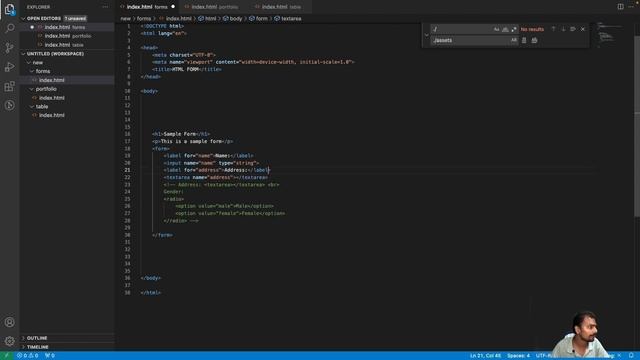Select index.html under portfolio folder
The height and width of the screenshot is (360, 640).
67,98
